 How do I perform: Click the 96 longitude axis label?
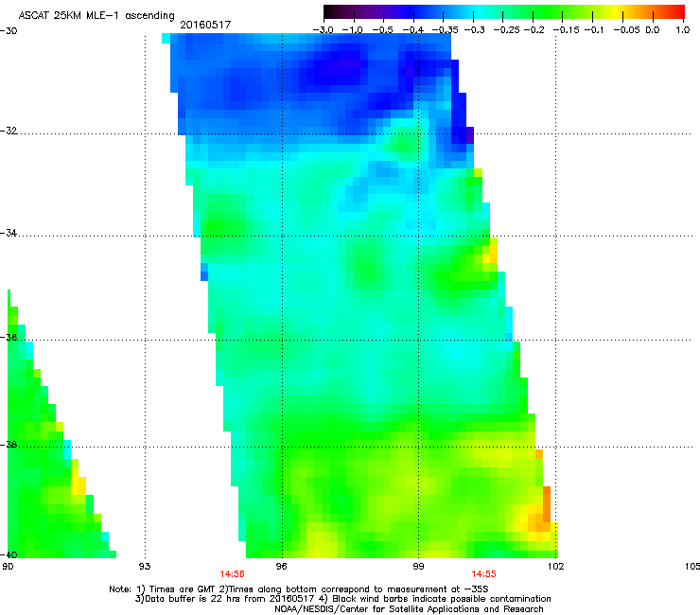tap(281, 567)
